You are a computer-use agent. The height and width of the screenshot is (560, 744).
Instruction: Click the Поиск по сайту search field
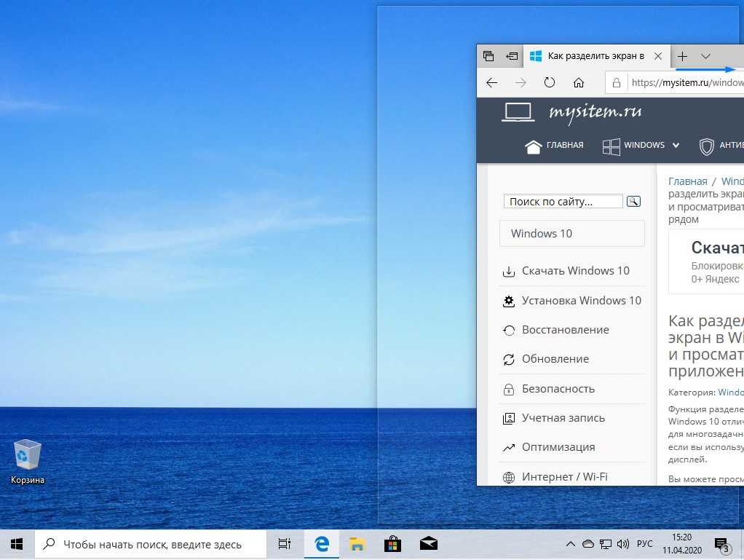coord(563,202)
